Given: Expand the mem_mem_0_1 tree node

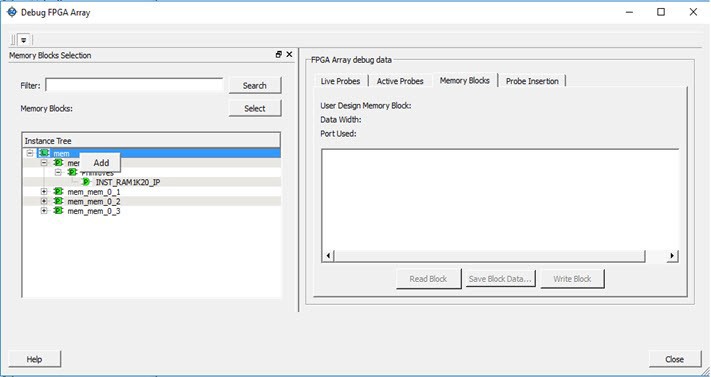Looking at the screenshot, I should point(44,191).
